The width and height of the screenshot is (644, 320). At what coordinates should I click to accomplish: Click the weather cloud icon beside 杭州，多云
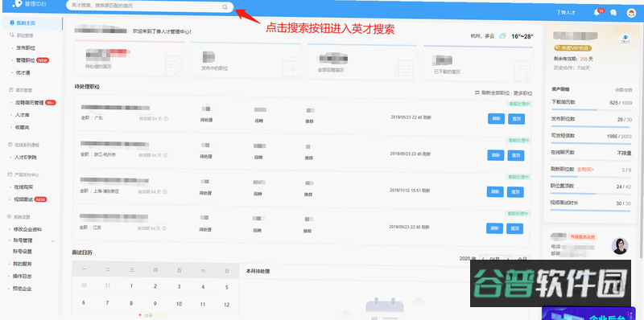[x=502, y=36]
